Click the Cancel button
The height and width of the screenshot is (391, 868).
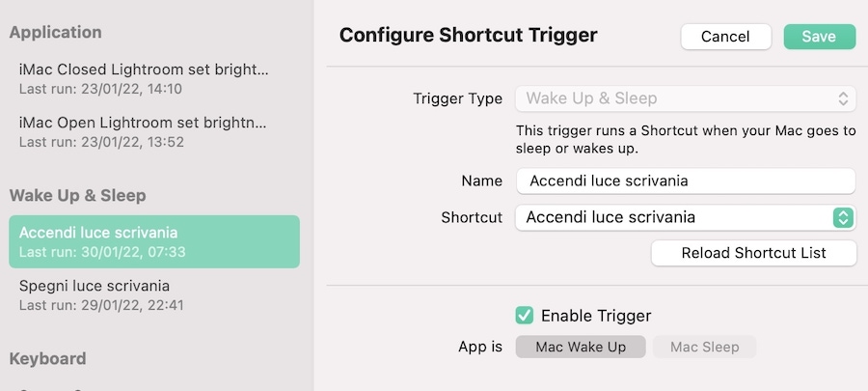(x=725, y=37)
